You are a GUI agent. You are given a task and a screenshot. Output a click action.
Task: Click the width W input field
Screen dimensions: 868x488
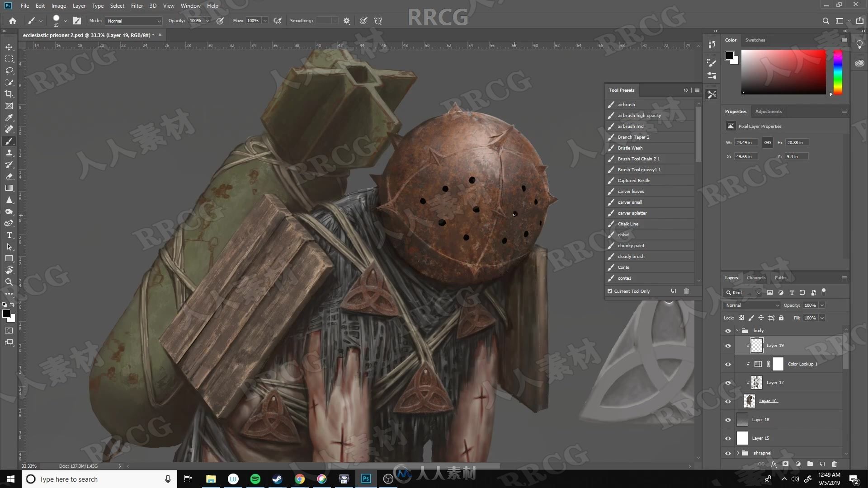(x=745, y=142)
